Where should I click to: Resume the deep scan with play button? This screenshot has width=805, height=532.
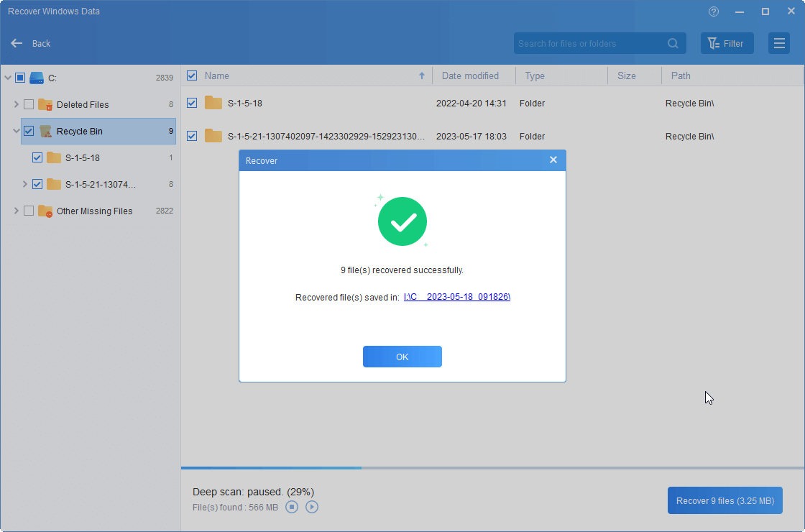[x=312, y=508]
